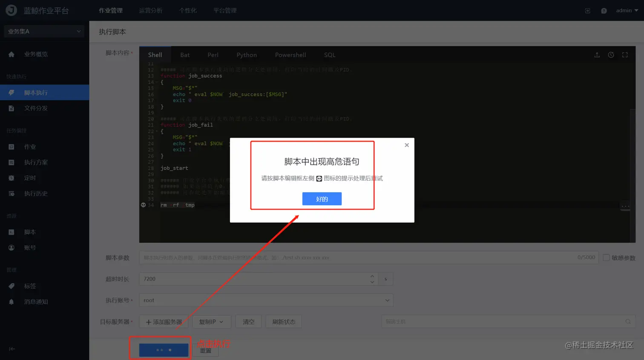Viewport: 644px width, 360px height.
Task: Click the 作业 sidebar icon
Action: coord(11,147)
